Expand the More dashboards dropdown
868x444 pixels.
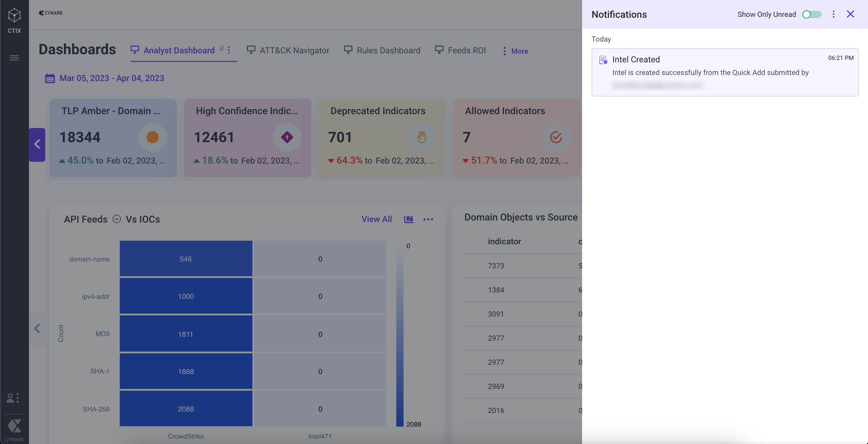click(515, 50)
